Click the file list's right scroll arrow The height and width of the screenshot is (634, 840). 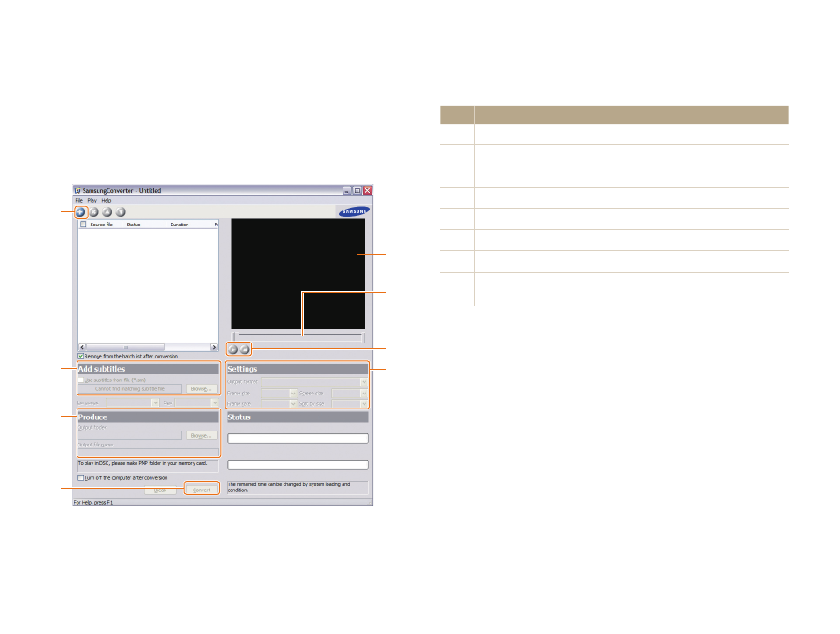tap(214, 347)
